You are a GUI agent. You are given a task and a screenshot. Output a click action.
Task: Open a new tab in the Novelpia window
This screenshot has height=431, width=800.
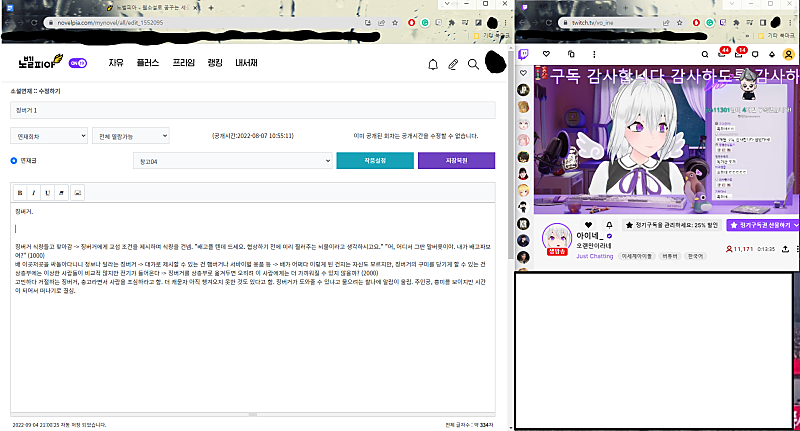[x=211, y=8]
